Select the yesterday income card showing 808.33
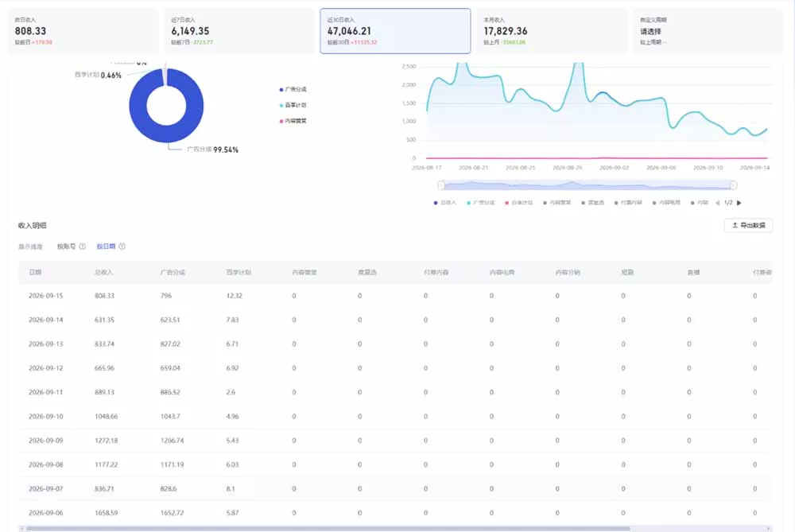This screenshot has height=532, width=795. 83,31
